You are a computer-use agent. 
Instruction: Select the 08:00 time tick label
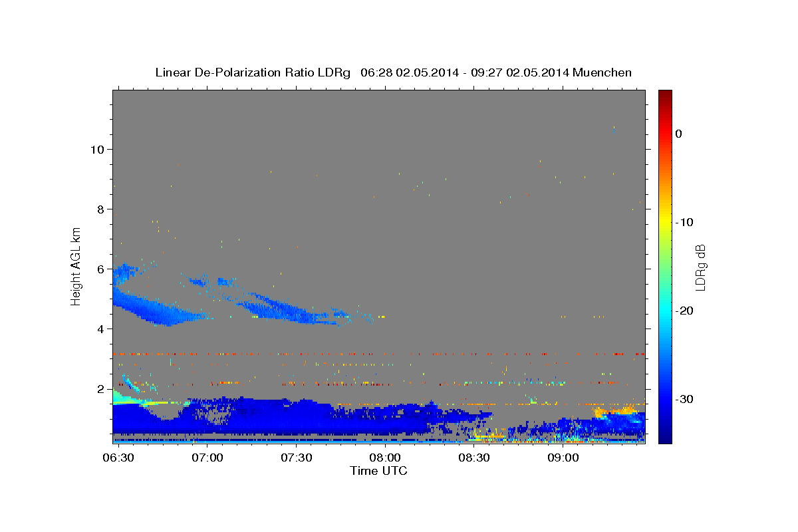point(385,458)
